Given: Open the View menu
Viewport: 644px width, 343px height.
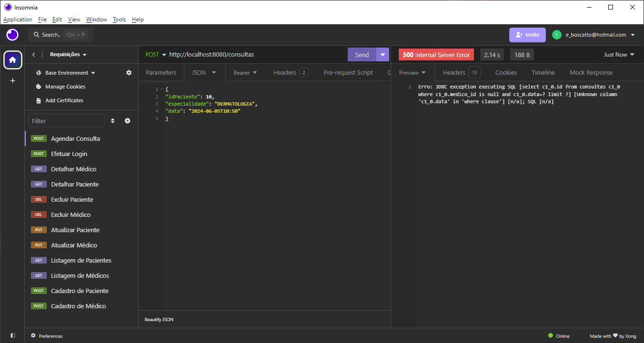Looking at the screenshot, I should pos(74,20).
